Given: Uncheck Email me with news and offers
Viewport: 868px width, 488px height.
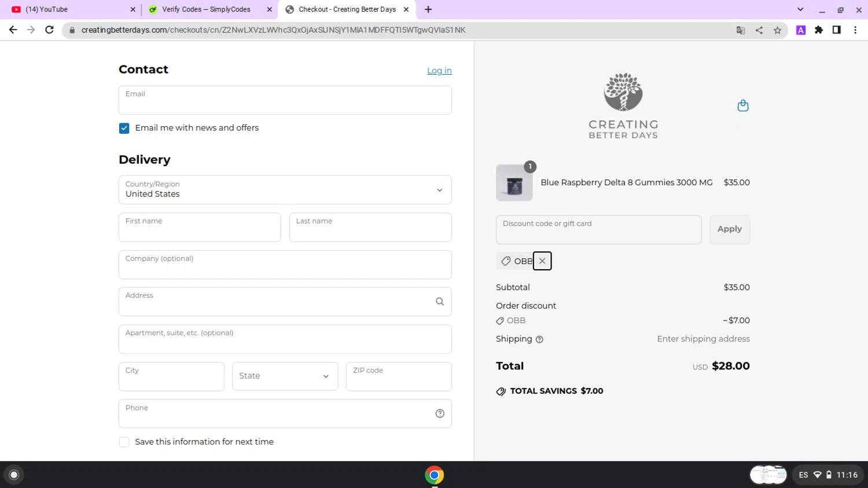Looking at the screenshot, I should (124, 128).
